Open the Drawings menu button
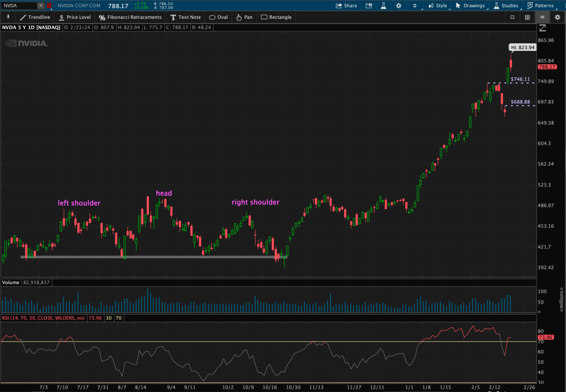Viewport: 566px width, 392px height. coord(470,6)
